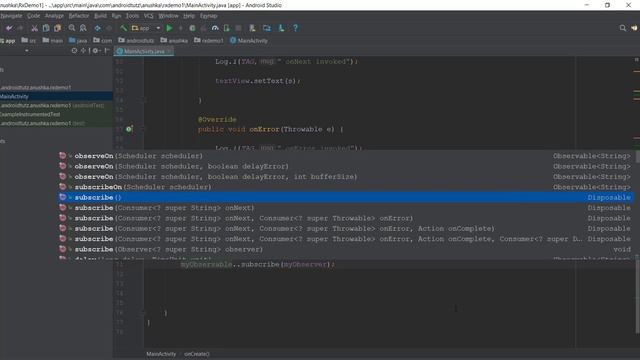Open the Help menu
The width and height of the screenshot is (640, 360).
click(x=189, y=16)
